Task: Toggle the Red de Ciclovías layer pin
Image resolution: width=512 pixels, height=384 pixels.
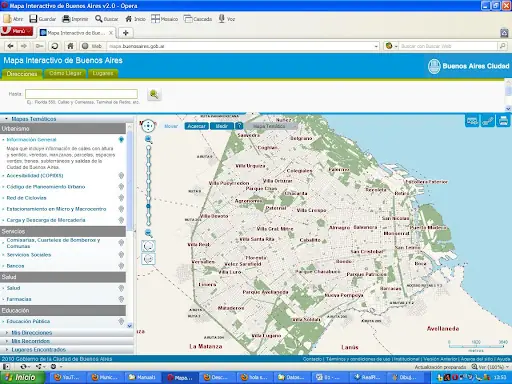Action: tap(121, 198)
